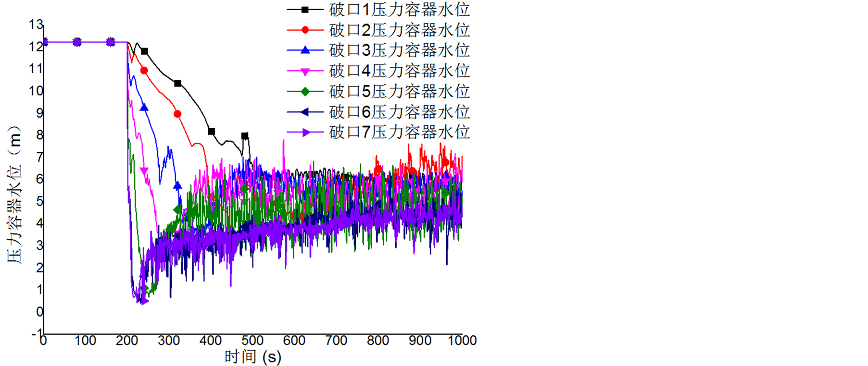Click the black square marker for 破口1 in the legend
Screen dimensions: 868x366
[305, 10]
